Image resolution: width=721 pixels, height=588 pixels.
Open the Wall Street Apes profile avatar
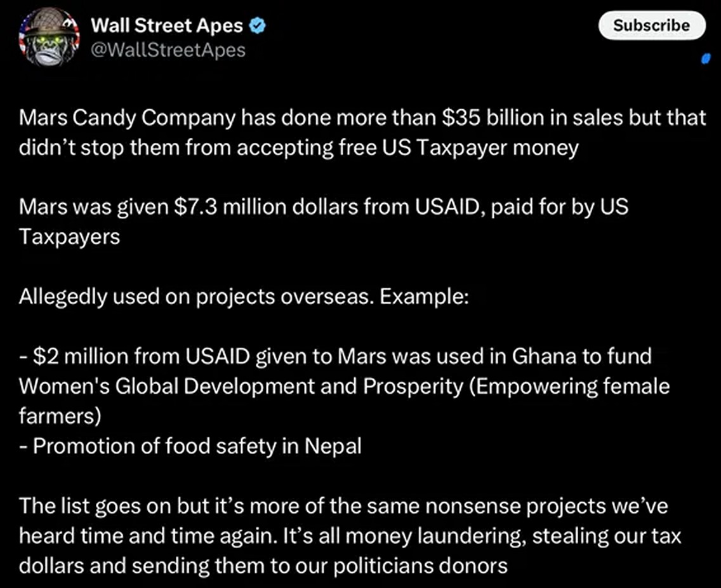50,36
